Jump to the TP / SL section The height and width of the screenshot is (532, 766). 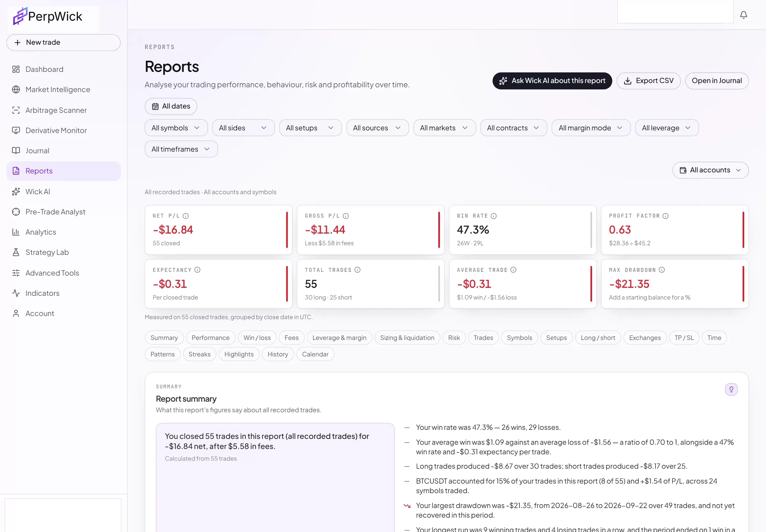[684, 338]
